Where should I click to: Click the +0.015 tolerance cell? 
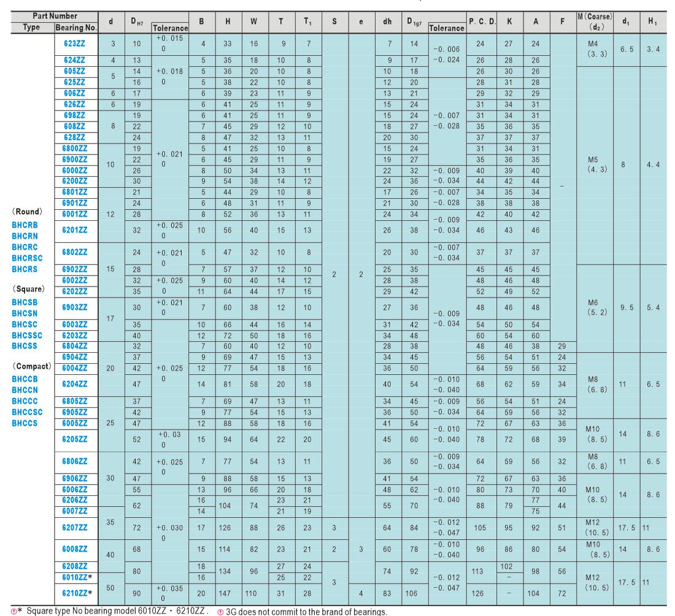pos(169,44)
